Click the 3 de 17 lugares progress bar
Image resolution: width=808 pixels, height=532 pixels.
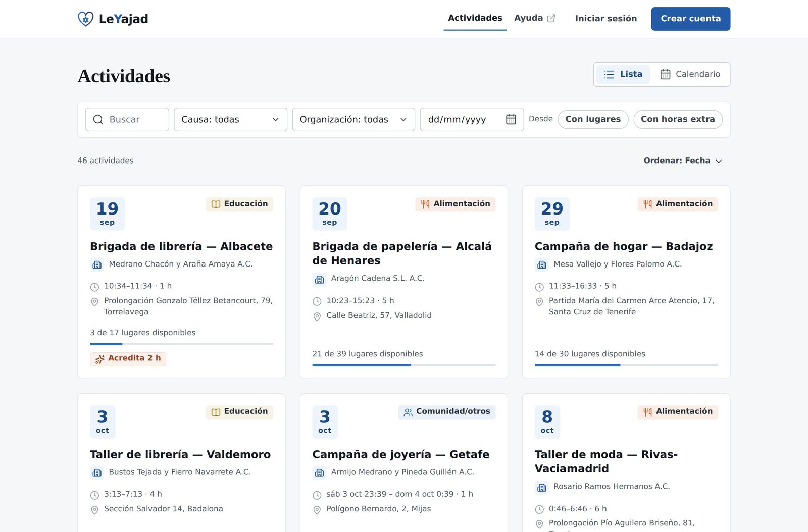(x=181, y=344)
